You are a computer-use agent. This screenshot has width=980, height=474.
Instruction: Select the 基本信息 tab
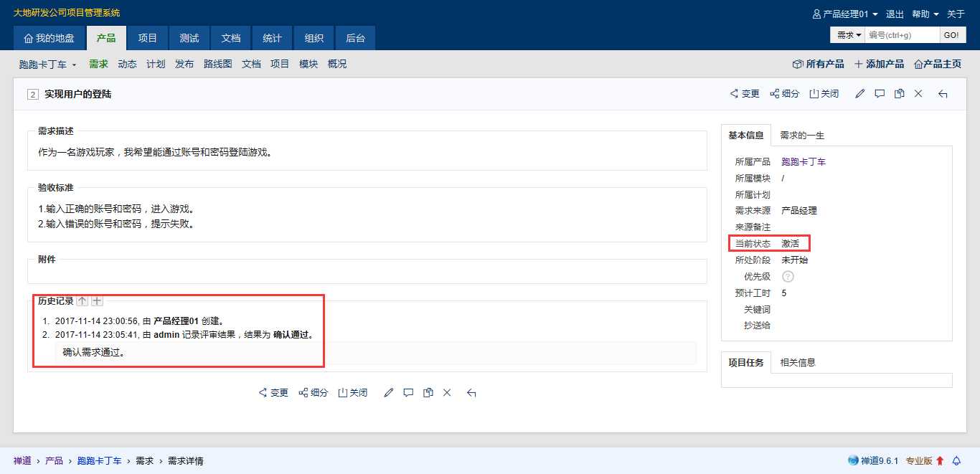pos(746,136)
